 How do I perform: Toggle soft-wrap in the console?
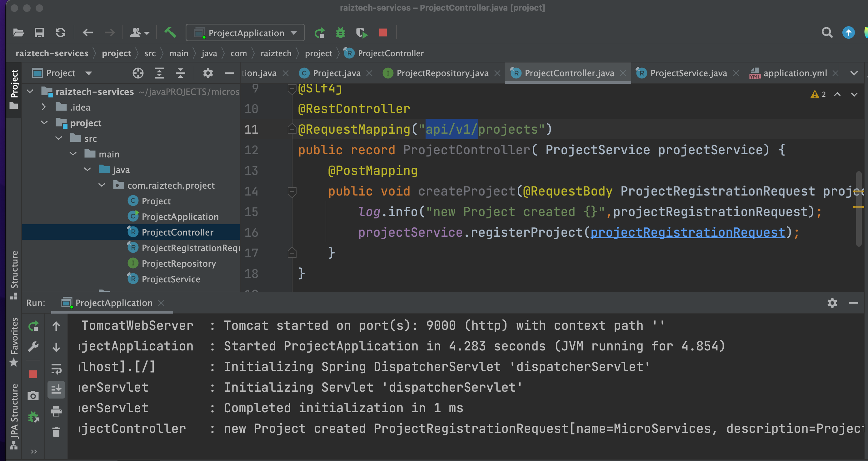click(x=56, y=369)
